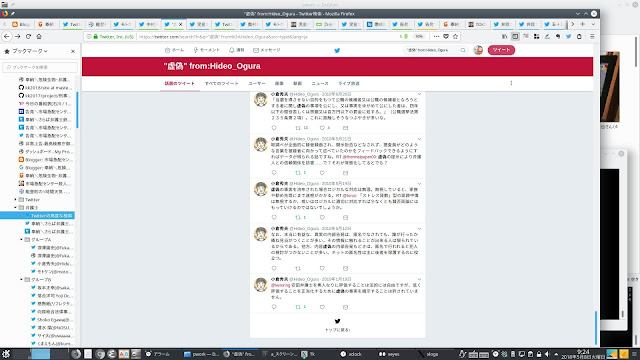Viewport: 640px width, 360px height.
Task: Click the Twitter bird logo in page header
Action: [x=337, y=51]
